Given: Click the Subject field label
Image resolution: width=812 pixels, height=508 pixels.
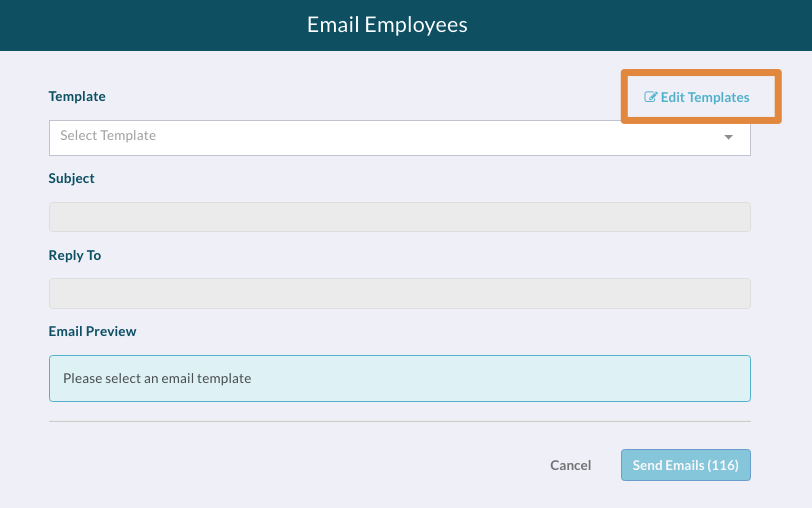Looking at the screenshot, I should point(71,178).
